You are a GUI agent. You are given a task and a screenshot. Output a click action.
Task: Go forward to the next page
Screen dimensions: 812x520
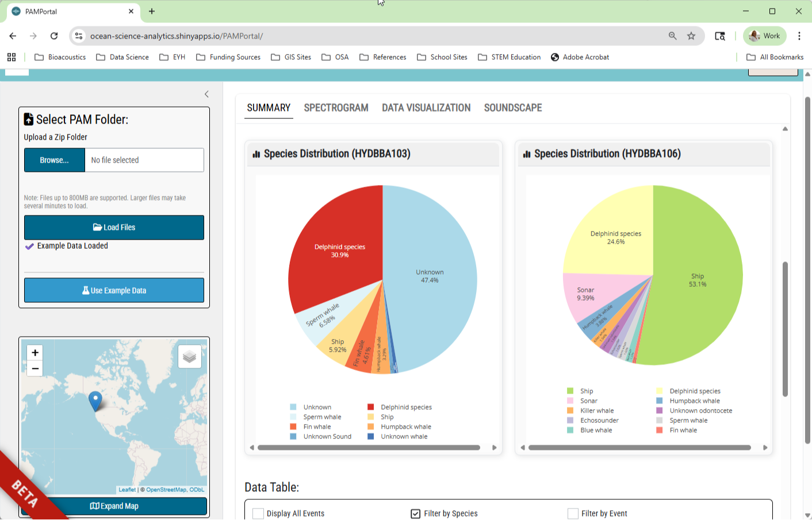pyautogui.click(x=33, y=36)
